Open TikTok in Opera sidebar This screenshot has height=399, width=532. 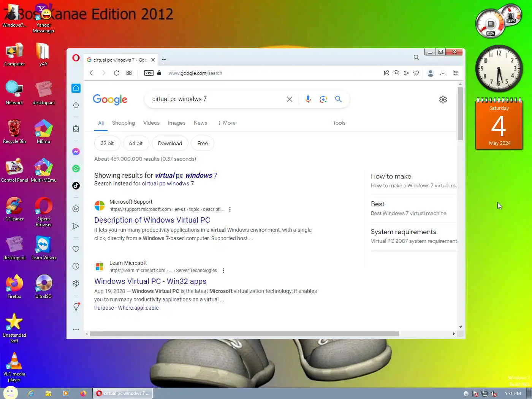coord(76,185)
